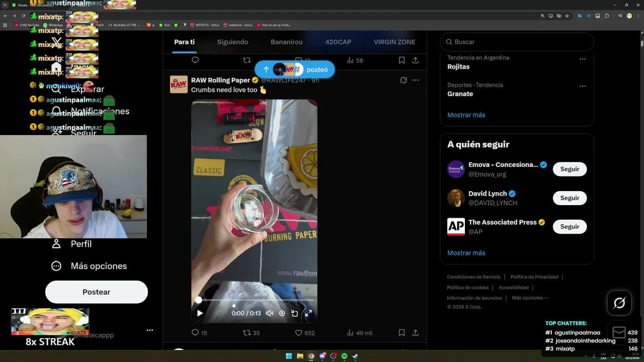Open the Bananirou tab
Viewport: 644px width, 362px height.
tap(286, 42)
